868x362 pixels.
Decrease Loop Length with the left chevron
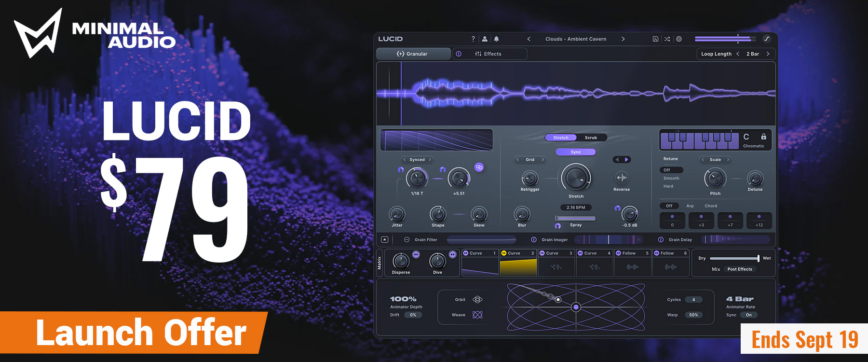[x=738, y=54]
